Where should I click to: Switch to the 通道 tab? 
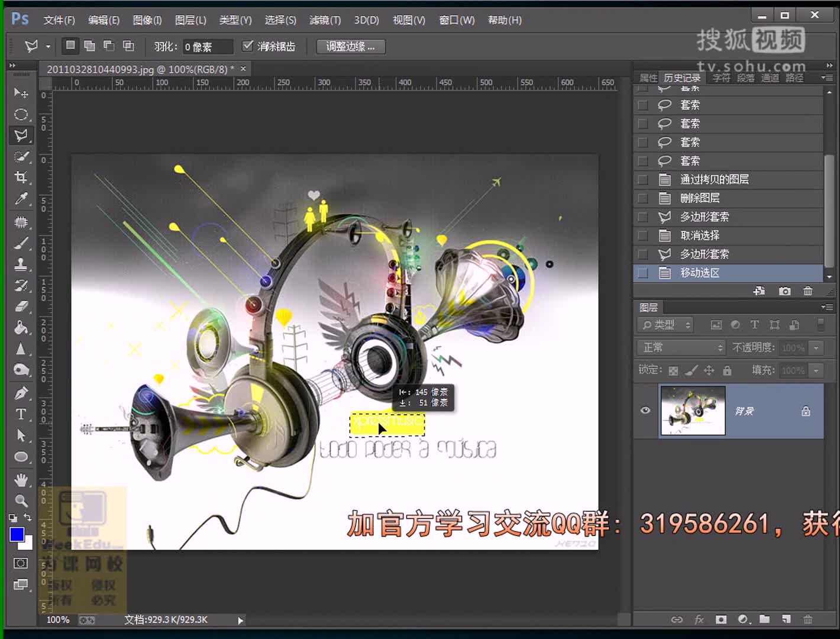tap(770, 78)
